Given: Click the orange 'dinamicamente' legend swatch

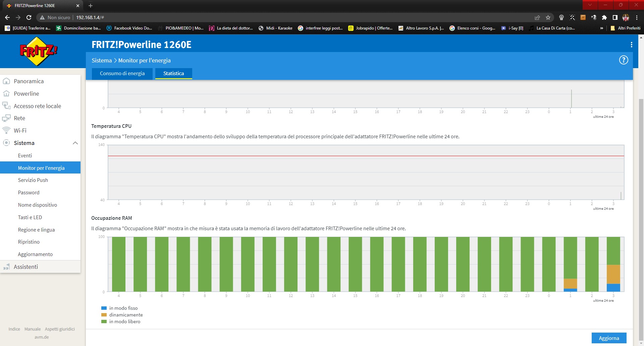Looking at the screenshot, I should (x=104, y=315).
